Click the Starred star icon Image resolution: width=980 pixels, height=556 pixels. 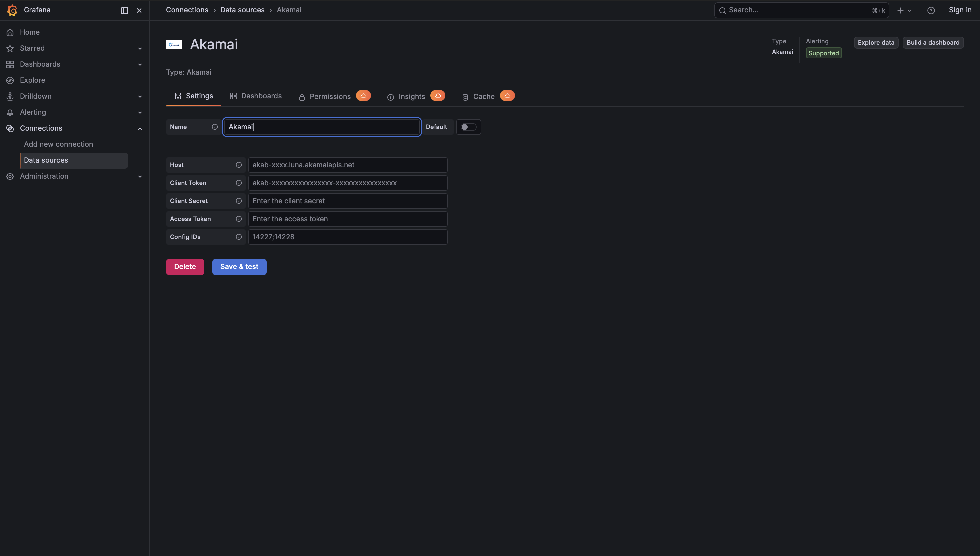[x=10, y=48]
